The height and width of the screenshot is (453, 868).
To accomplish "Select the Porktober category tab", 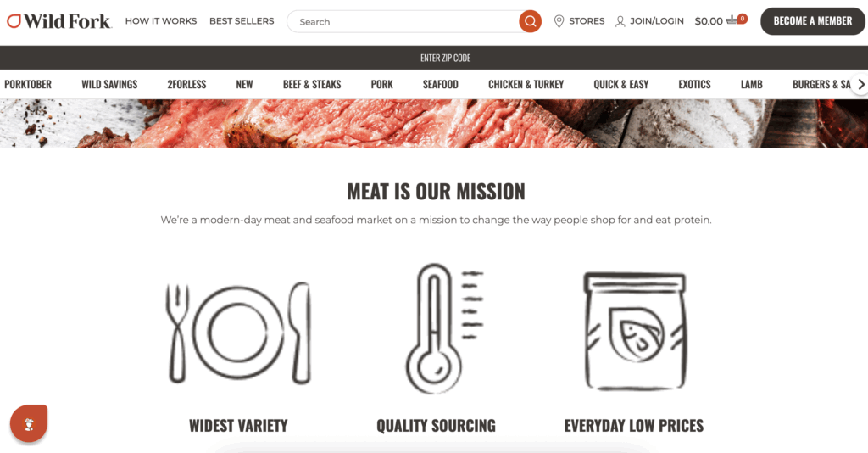I will [x=28, y=84].
